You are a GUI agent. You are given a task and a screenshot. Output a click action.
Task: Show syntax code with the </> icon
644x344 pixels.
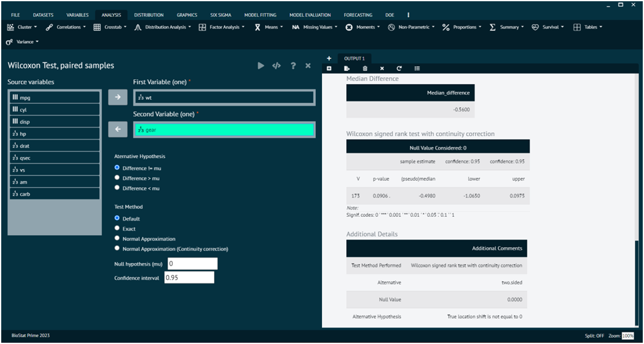[276, 65]
